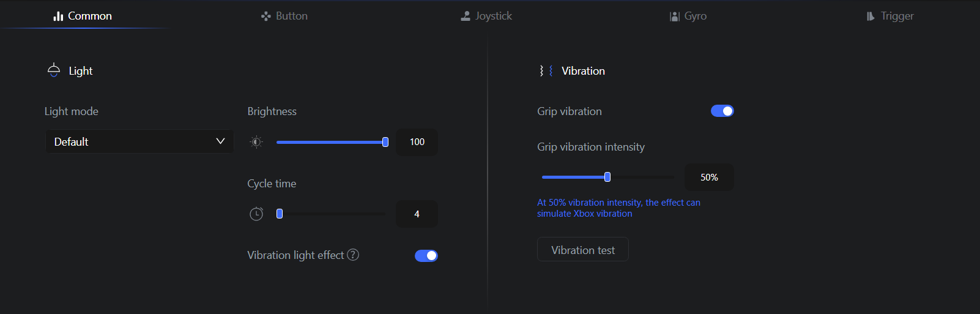Click the brightness sun icon
Screen dimensions: 980x314
coord(256,142)
